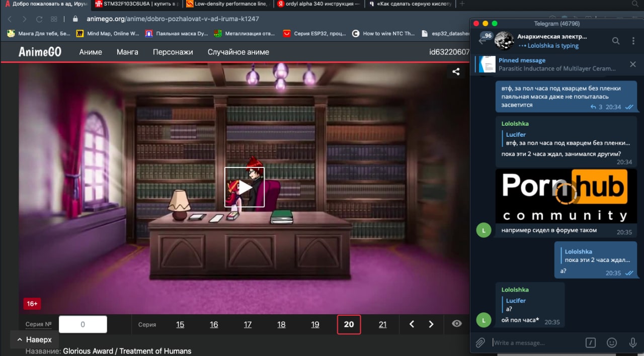Open the browser speed dial grid
This screenshot has height=356, width=644.
click(x=54, y=19)
